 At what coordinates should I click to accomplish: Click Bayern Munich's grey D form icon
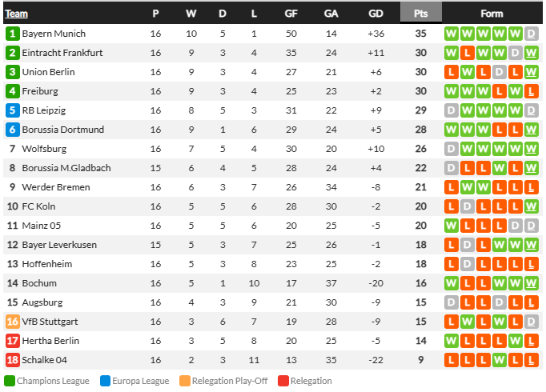pyautogui.click(x=531, y=34)
